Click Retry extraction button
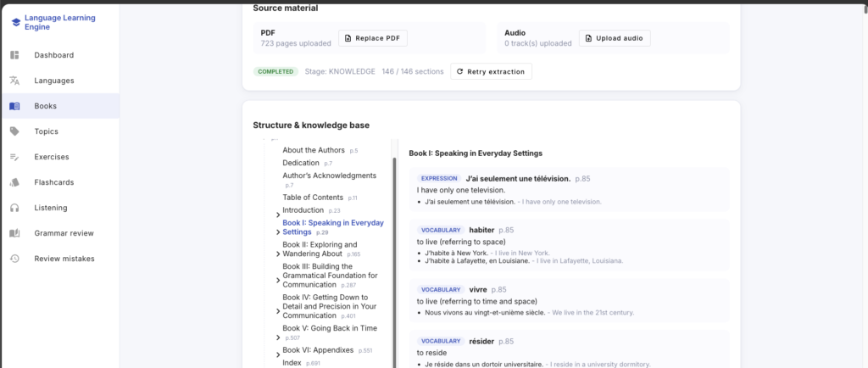Image resolution: width=868 pixels, height=368 pixels. [491, 71]
